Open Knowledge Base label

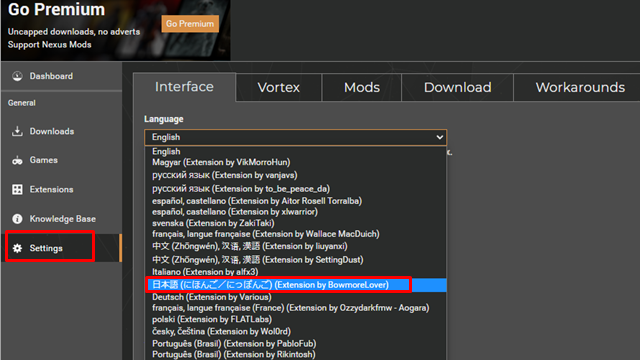coord(62,219)
